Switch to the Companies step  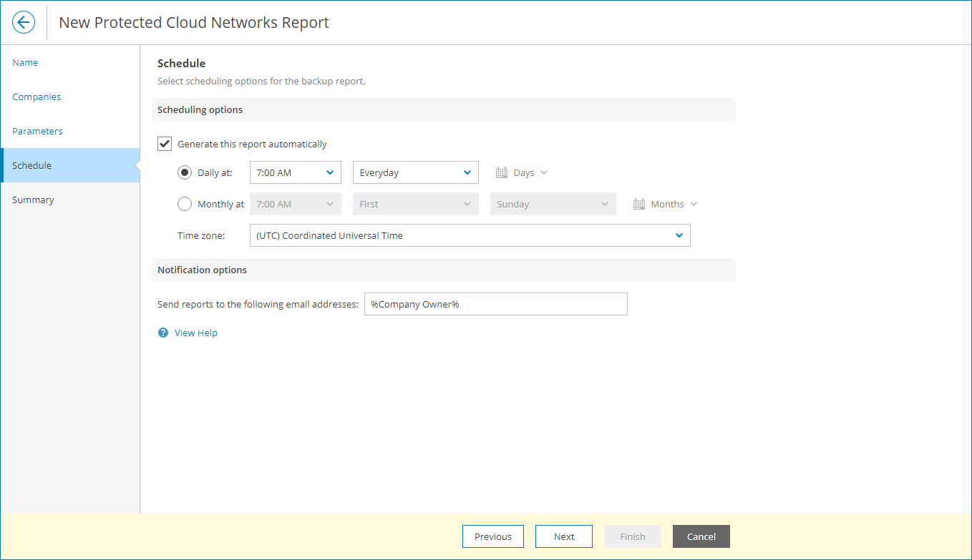(x=36, y=97)
